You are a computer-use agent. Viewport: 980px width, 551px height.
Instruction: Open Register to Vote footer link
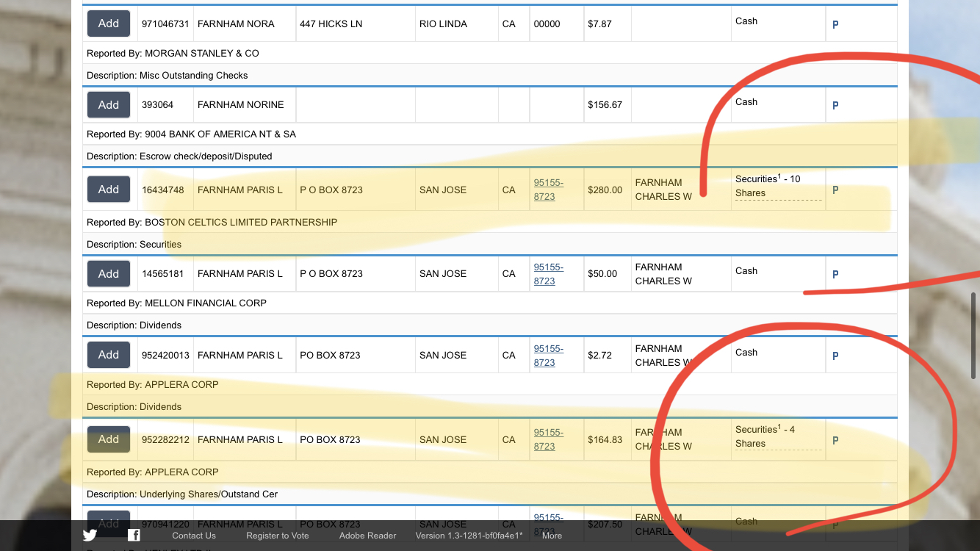coord(278,536)
